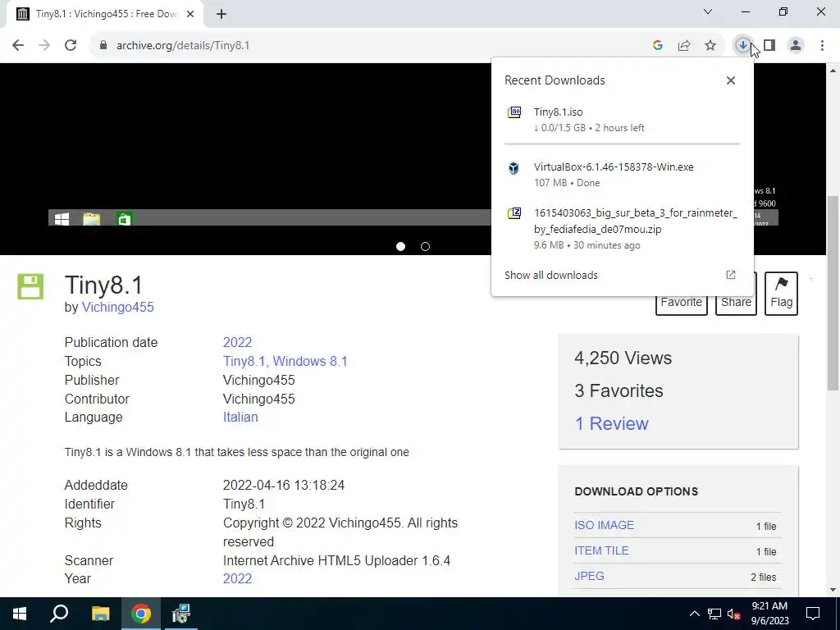Bookmark this tab with the star icon
Screen dimensions: 840x630
point(710,46)
